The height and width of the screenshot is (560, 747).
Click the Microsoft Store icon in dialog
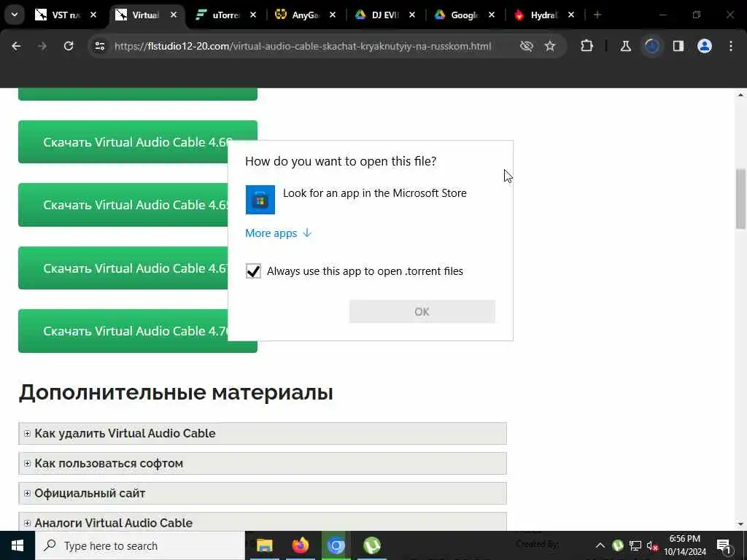(260, 200)
